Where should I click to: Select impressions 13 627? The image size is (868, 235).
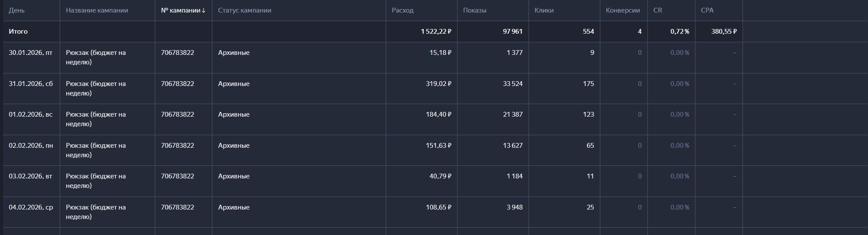[513, 146]
